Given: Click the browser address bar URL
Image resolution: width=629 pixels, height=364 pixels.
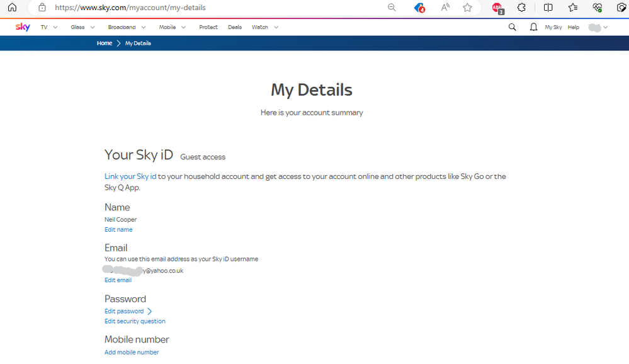Looking at the screenshot, I should pos(130,7).
